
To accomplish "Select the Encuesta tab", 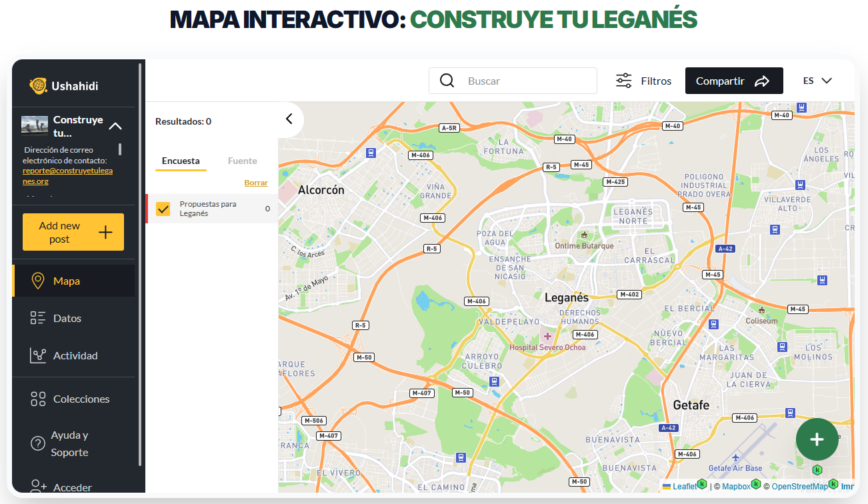I will pos(181,161).
